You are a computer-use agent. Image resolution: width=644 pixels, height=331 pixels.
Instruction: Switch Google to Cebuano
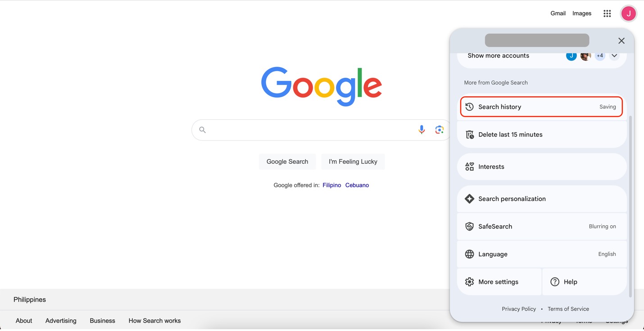pyautogui.click(x=357, y=185)
